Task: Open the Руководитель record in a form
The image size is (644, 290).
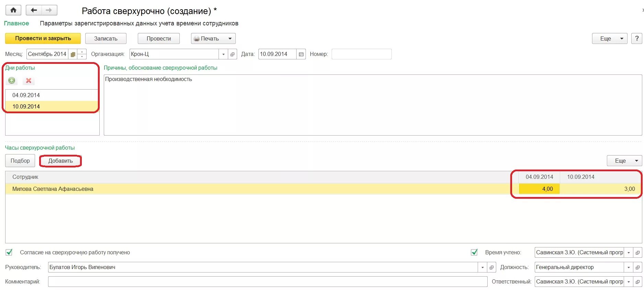Action: [491, 267]
